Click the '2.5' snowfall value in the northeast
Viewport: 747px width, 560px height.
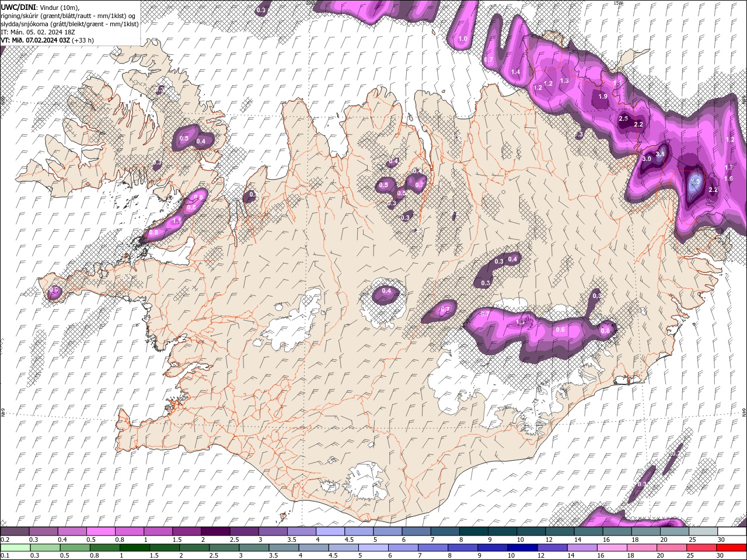pyautogui.click(x=623, y=118)
